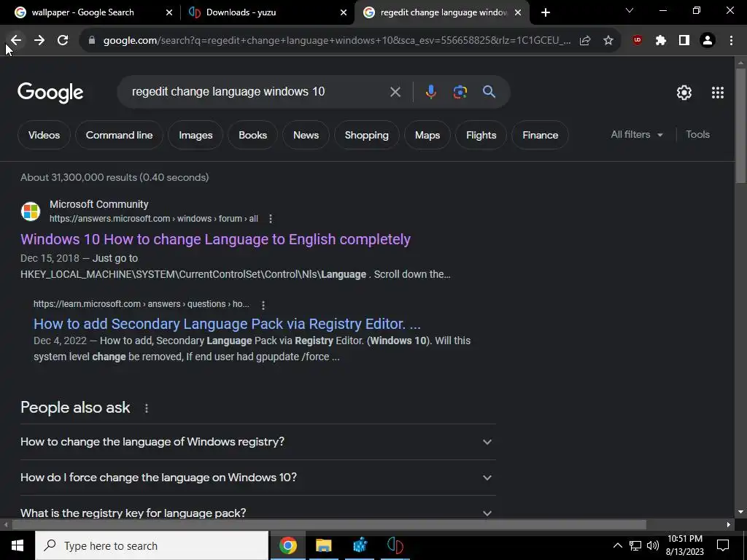Open the All filters dropdown
This screenshot has height=560, width=747.
point(637,135)
